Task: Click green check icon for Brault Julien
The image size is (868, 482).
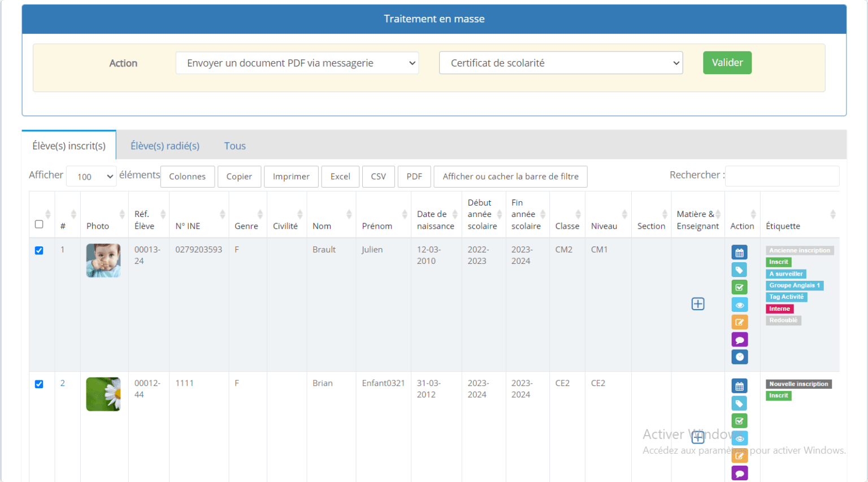Action: (739, 288)
